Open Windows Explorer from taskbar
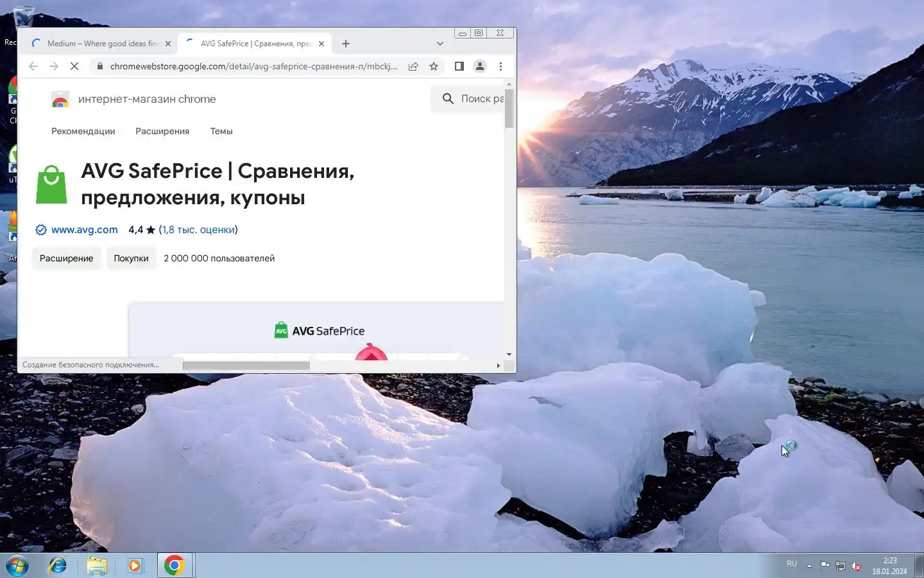 97,566
